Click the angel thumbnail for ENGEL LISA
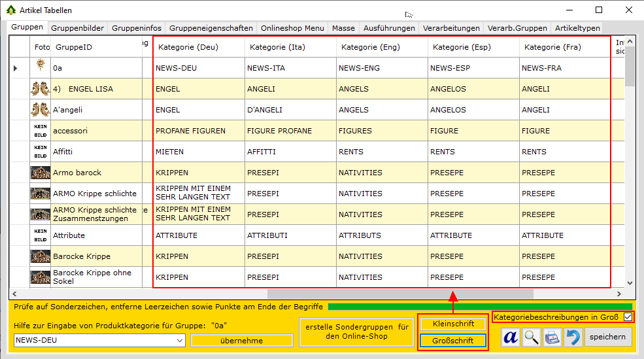 click(41, 89)
